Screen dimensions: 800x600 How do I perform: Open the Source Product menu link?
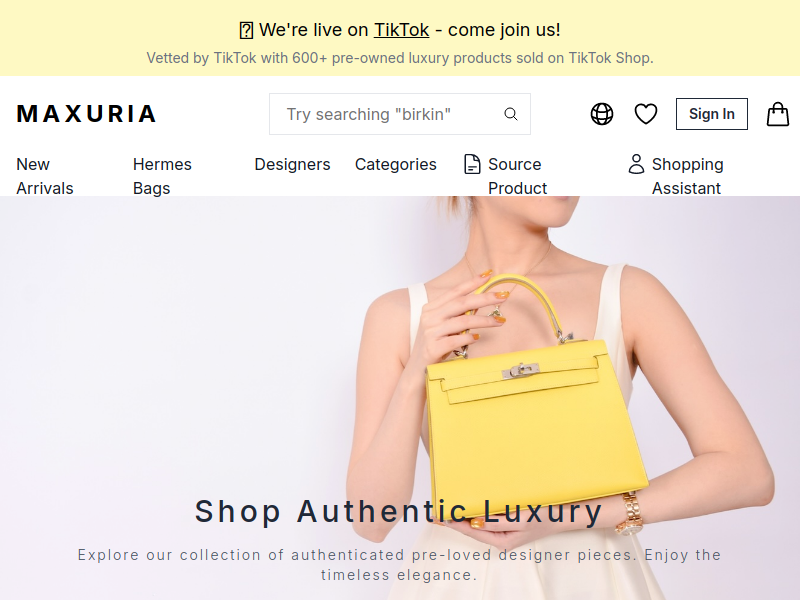click(x=517, y=176)
